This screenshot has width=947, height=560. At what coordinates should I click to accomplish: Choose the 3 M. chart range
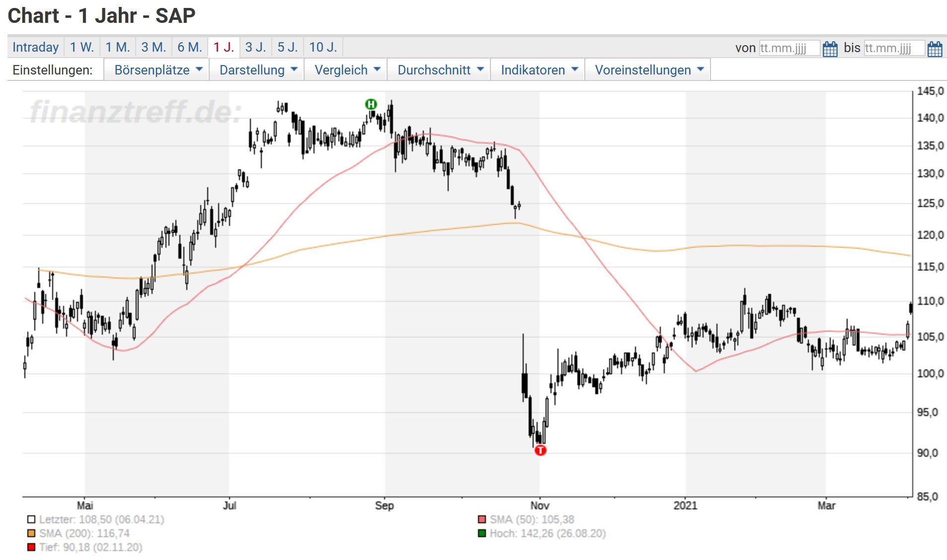(154, 47)
